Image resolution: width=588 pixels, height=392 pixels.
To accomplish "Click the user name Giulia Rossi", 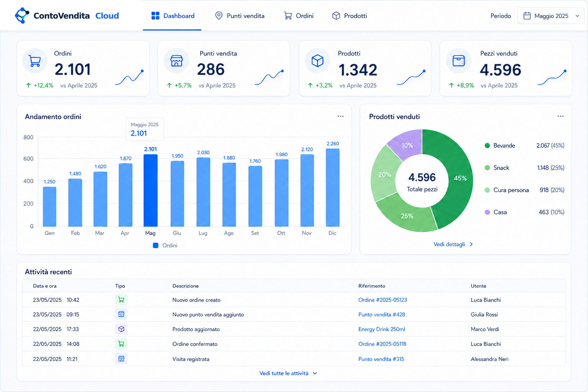I will (x=484, y=314).
